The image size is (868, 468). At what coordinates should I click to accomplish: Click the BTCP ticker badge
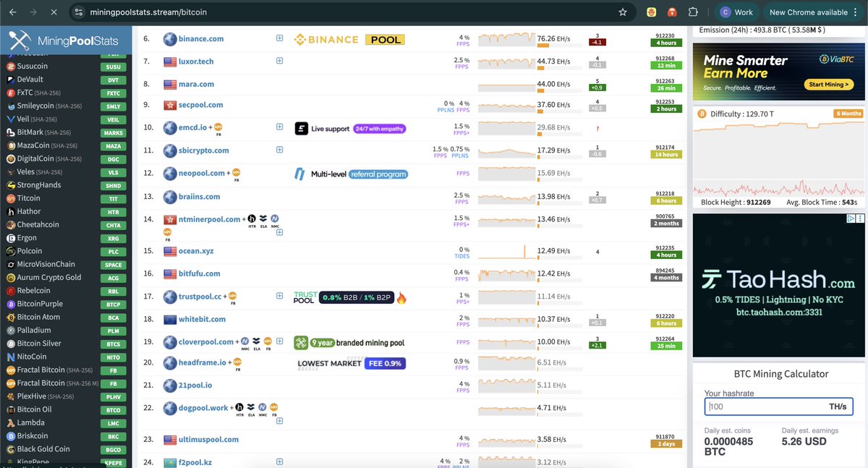point(114,305)
